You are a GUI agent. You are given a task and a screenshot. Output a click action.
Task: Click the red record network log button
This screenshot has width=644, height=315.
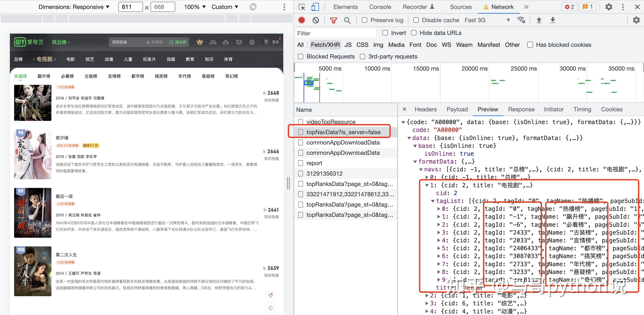click(302, 20)
